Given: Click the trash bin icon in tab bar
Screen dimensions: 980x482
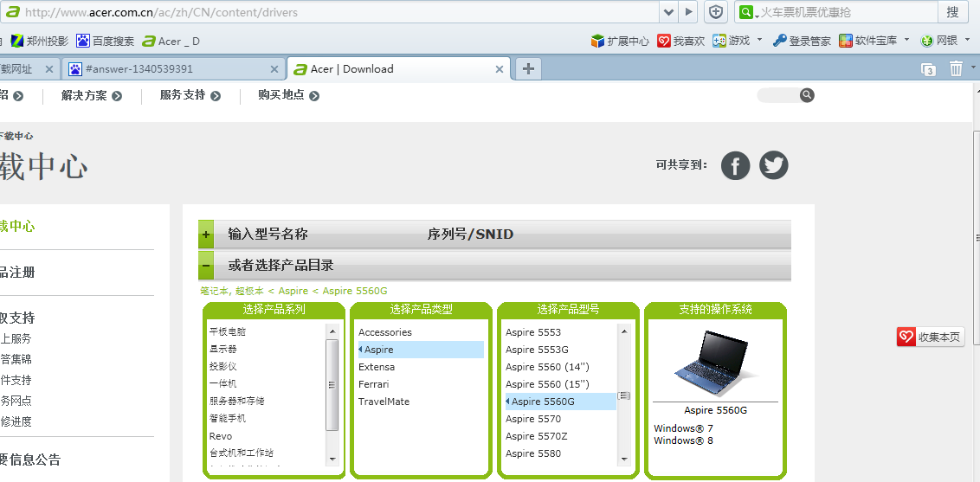Looking at the screenshot, I should pyautogui.click(x=957, y=68).
